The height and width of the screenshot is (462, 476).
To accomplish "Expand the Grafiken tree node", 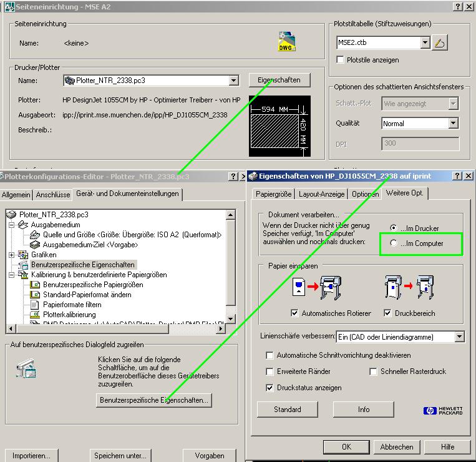I will tap(11, 255).
